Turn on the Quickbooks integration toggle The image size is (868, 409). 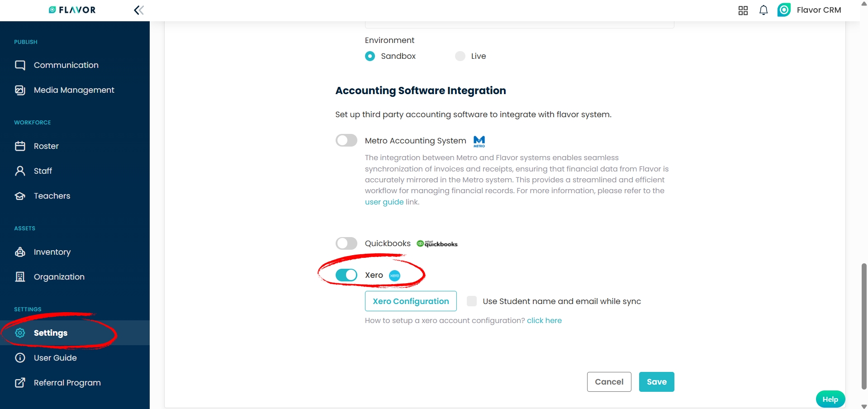click(346, 243)
